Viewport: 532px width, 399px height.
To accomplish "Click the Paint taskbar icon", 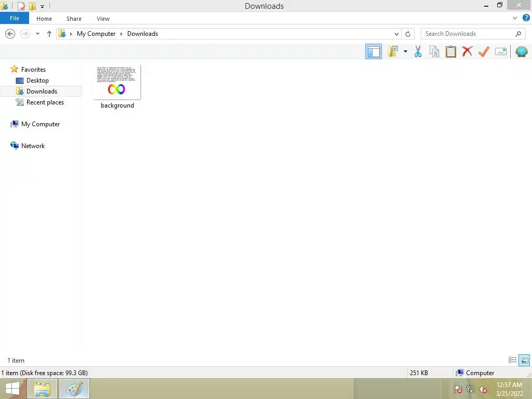I will point(74,389).
